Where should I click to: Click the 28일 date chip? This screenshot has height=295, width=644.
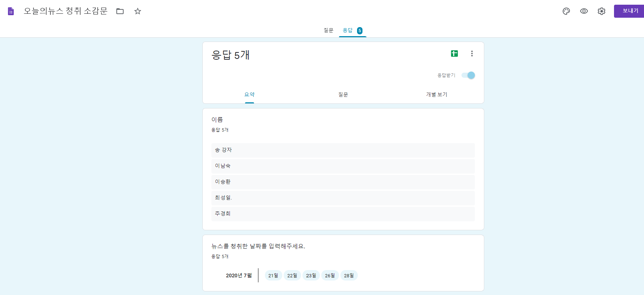point(349,275)
